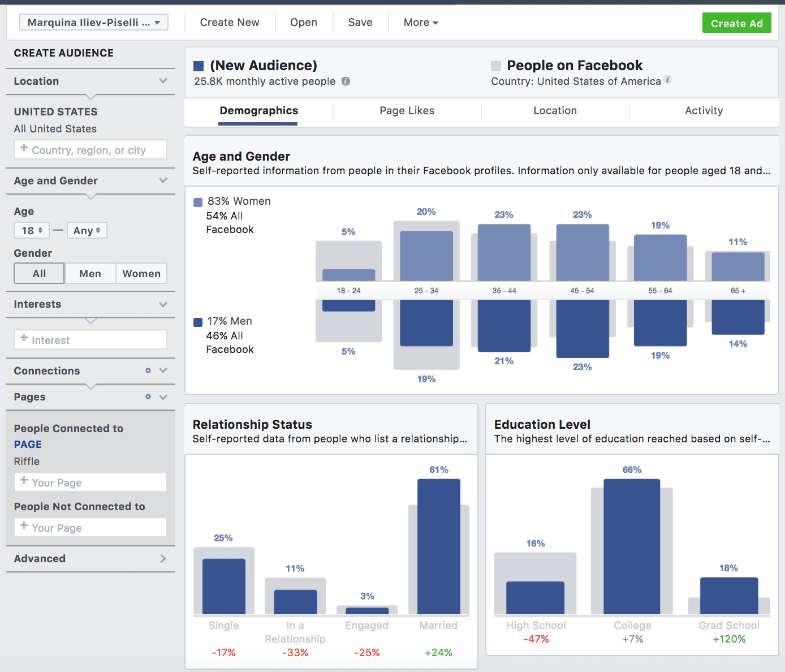
Task: Collapse the Pages section chevron
Action: point(163,397)
